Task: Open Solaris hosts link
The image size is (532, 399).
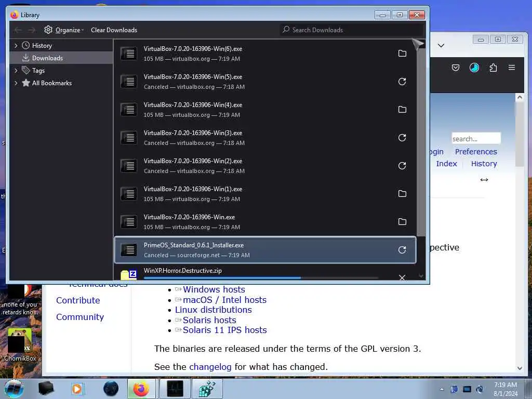Action: (x=209, y=320)
